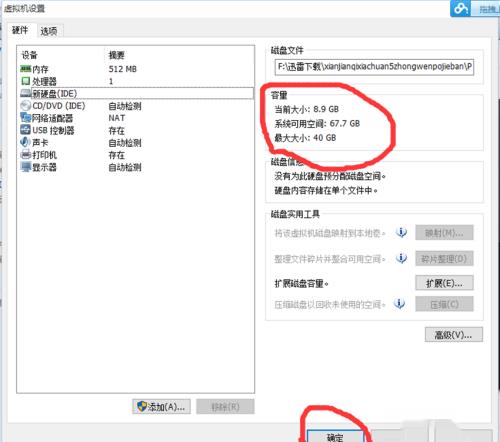Click the printer device icon

tap(25, 154)
